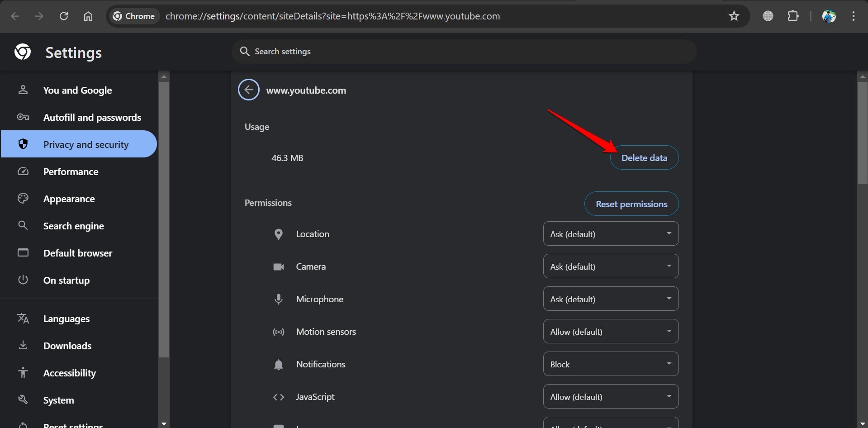This screenshot has height=428, width=868.
Task: Go back from www.youtube.com details
Action: click(249, 90)
